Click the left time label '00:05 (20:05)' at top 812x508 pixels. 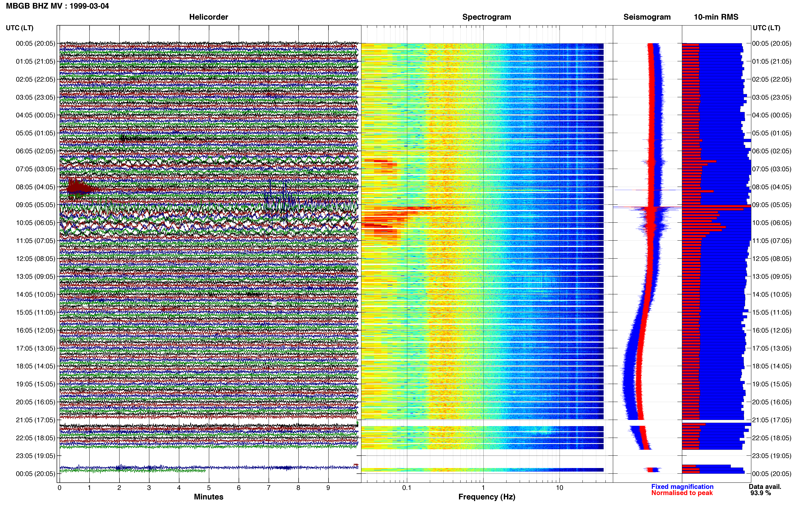click(x=35, y=43)
